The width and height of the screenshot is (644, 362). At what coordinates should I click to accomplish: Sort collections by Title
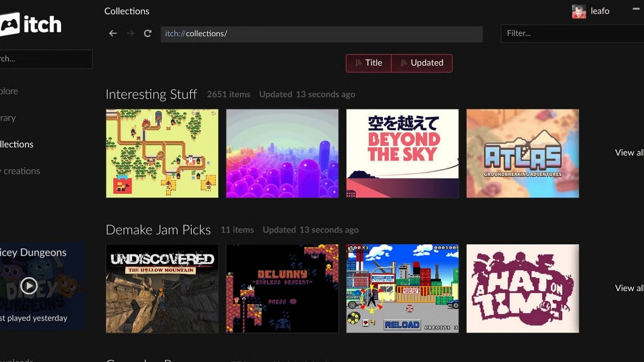point(369,63)
